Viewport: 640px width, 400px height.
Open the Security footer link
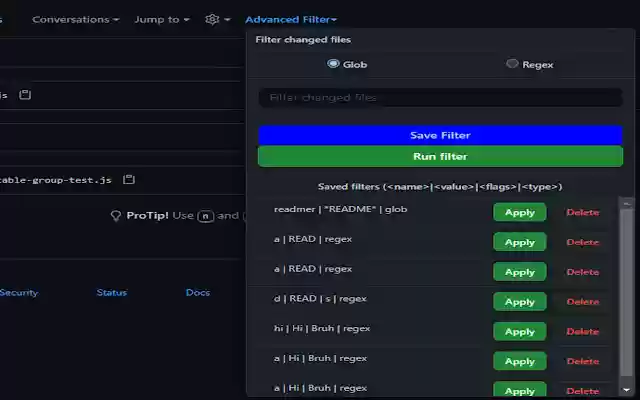(x=18, y=292)
